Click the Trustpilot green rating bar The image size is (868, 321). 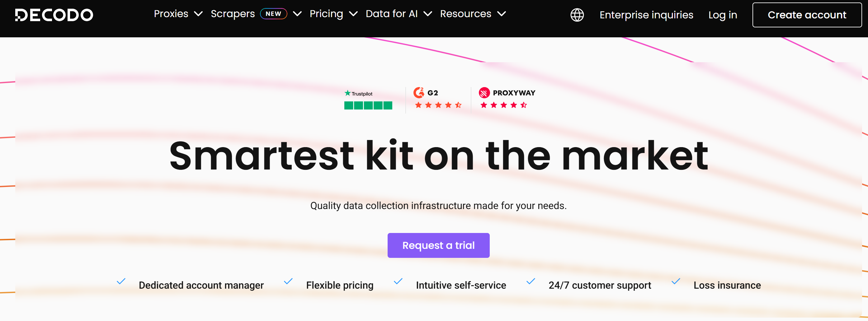point(368,105)
